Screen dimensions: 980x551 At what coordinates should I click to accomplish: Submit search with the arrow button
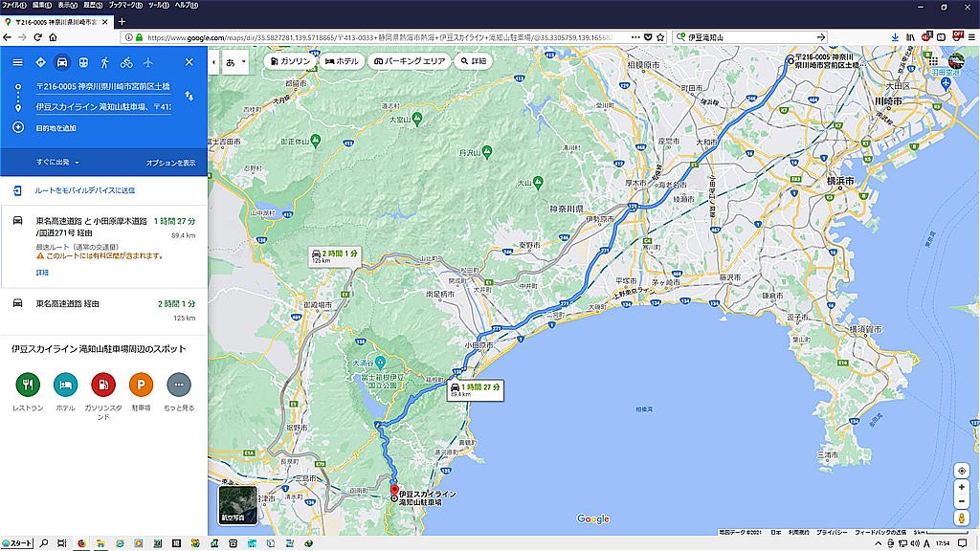pos(821,37)
